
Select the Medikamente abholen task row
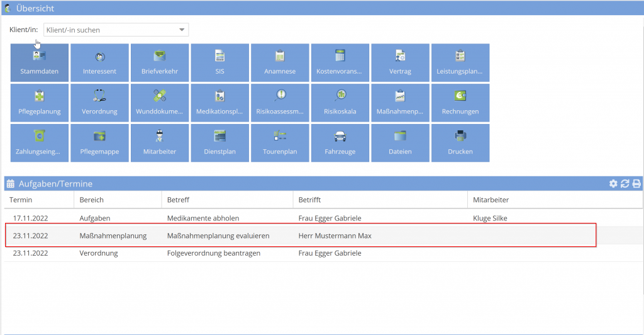(203, 218)
